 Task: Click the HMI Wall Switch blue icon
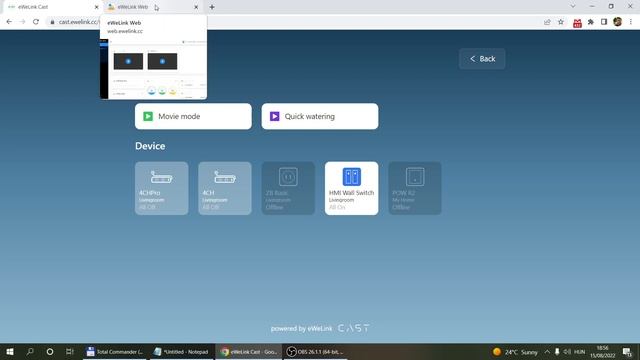click(351, 177)
